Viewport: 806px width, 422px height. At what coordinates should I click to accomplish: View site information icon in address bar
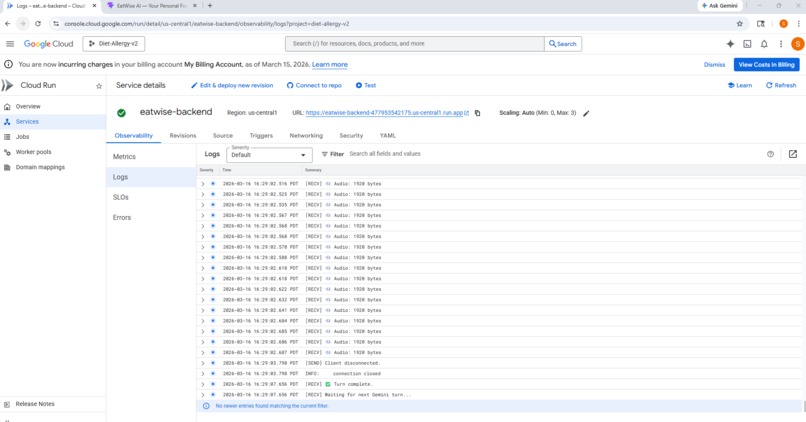coord(56,24)
